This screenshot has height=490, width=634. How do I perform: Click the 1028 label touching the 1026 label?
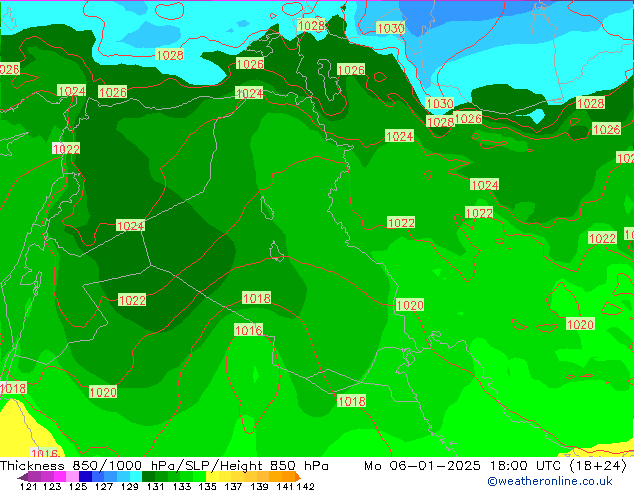[x=440, y=122]
